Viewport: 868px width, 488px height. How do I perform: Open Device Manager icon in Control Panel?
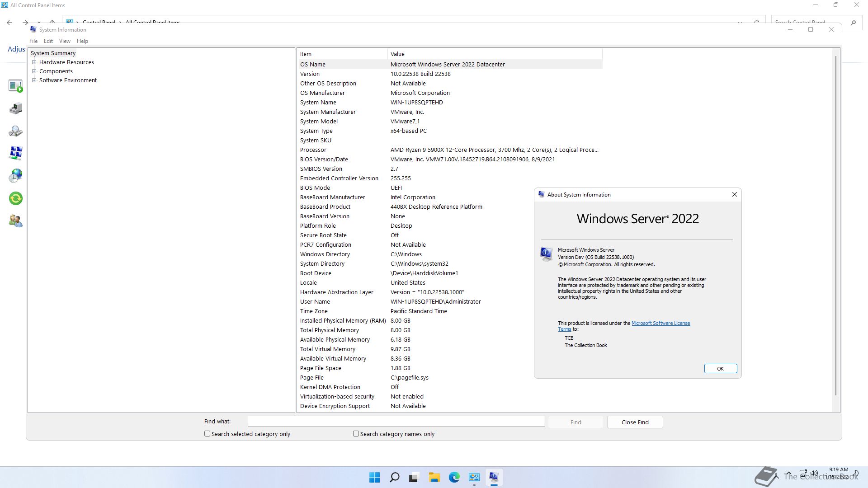[15, 108]
